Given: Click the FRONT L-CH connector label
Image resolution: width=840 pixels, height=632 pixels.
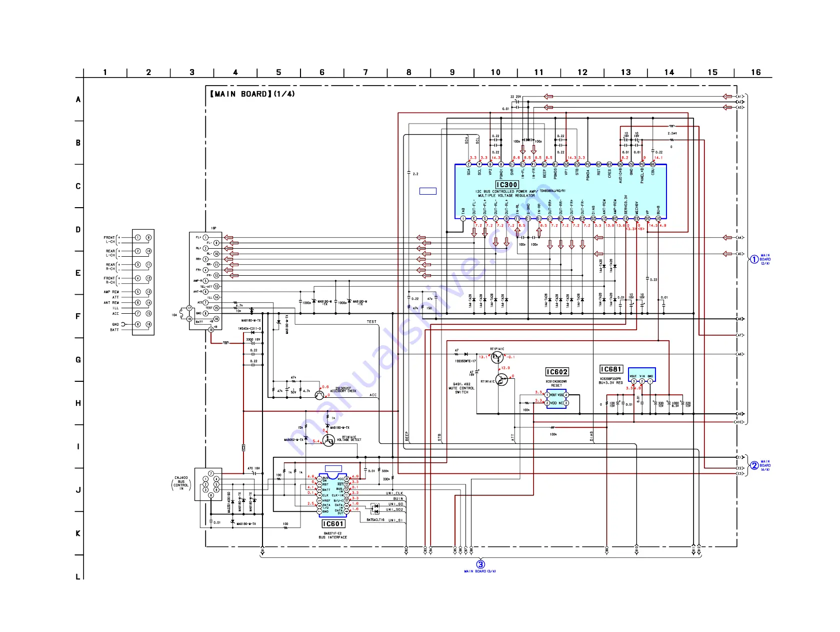Looking at the screenshot, I should click(x=109, y=240).
